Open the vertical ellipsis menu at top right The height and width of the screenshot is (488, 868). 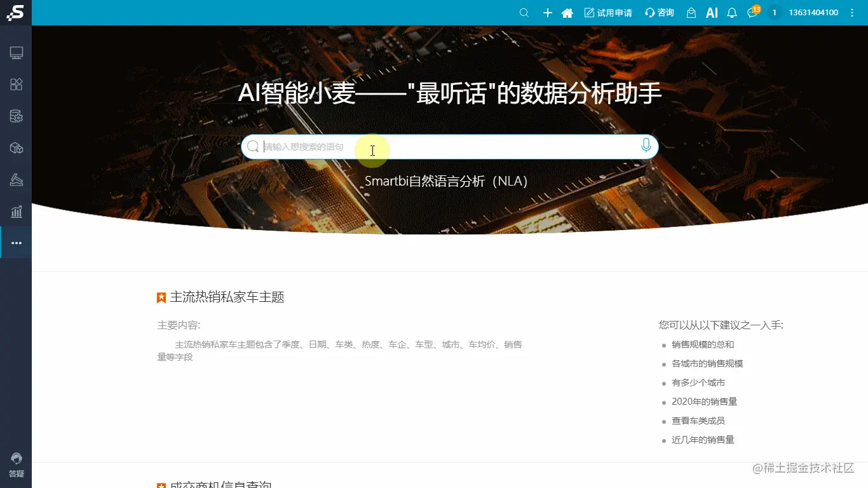[x=851, y=13]
